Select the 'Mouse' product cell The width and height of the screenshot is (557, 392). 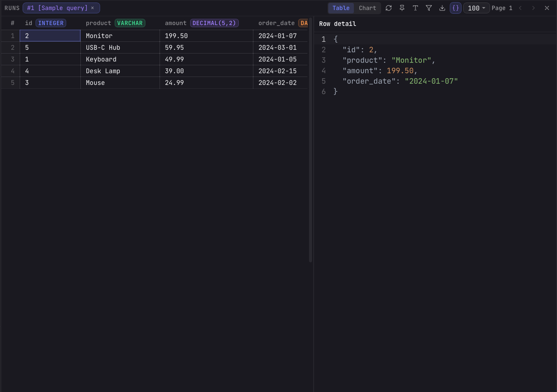tap(120, 83)
